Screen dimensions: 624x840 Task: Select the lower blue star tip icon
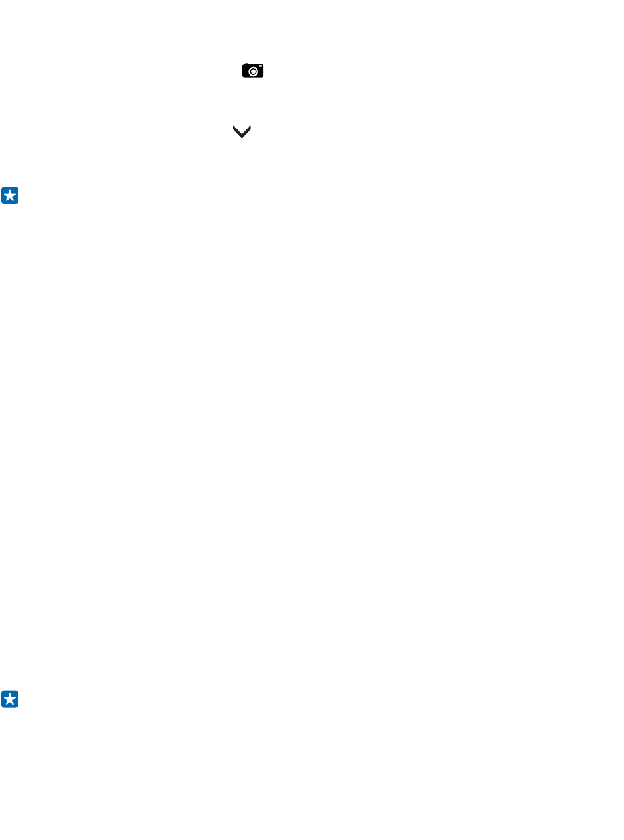pyautogui.click(x=10, y=699)
